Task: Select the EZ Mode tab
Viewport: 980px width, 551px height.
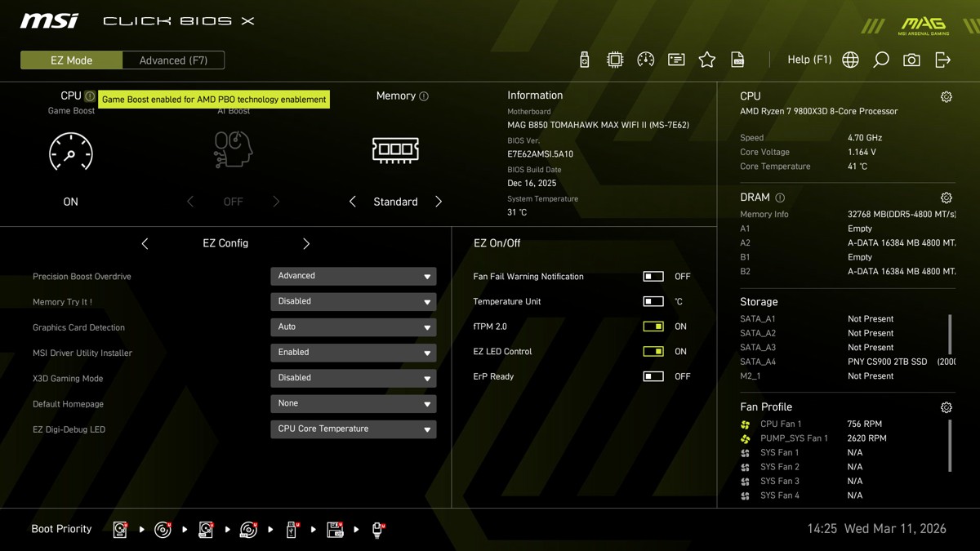Action: coord(71,60)
